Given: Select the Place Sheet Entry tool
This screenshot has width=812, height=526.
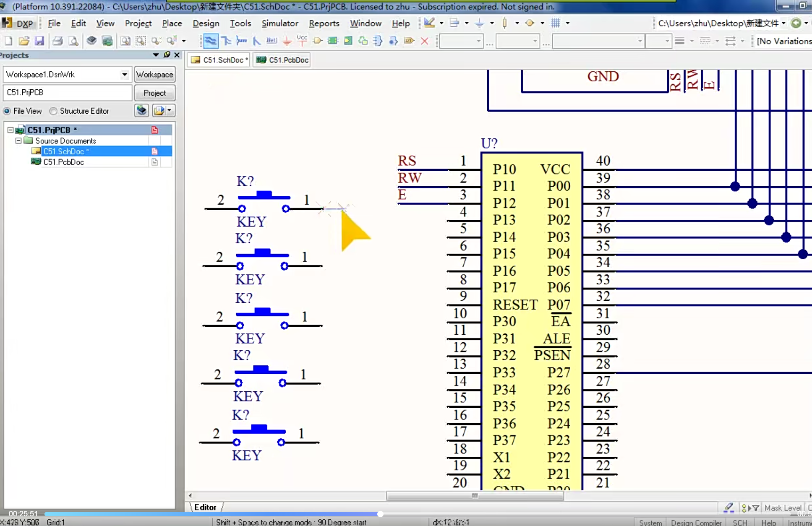Looking at the screenshot, I should pos(348,41).
